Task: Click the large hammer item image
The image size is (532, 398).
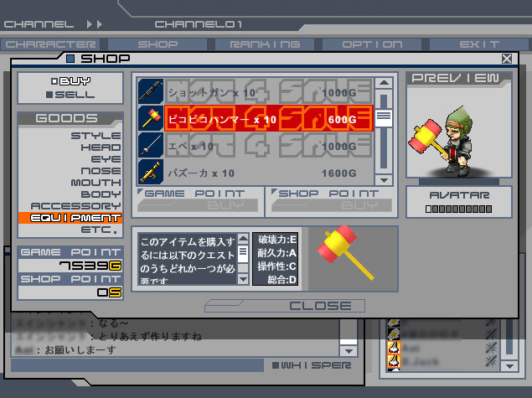Action: click(x=344, y=251)
